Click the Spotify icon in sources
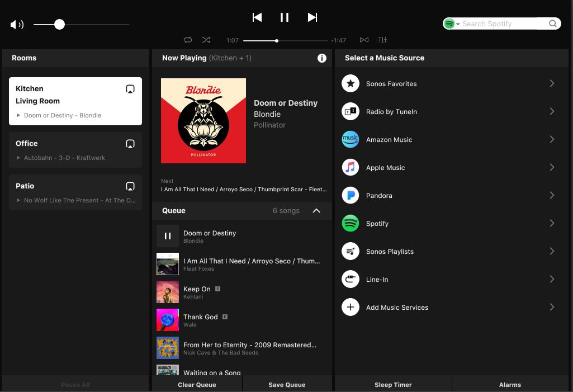This screenshot has width=573, height=392. pos(351,224)
